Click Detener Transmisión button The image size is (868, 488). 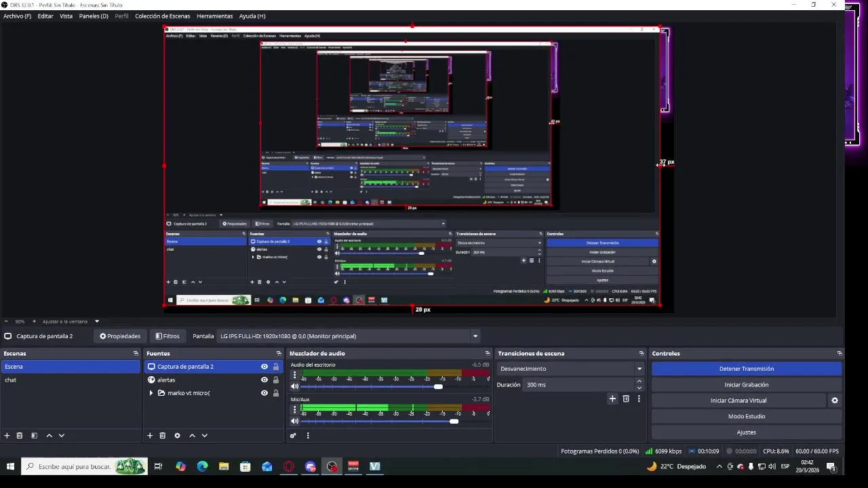pos(747,369)
